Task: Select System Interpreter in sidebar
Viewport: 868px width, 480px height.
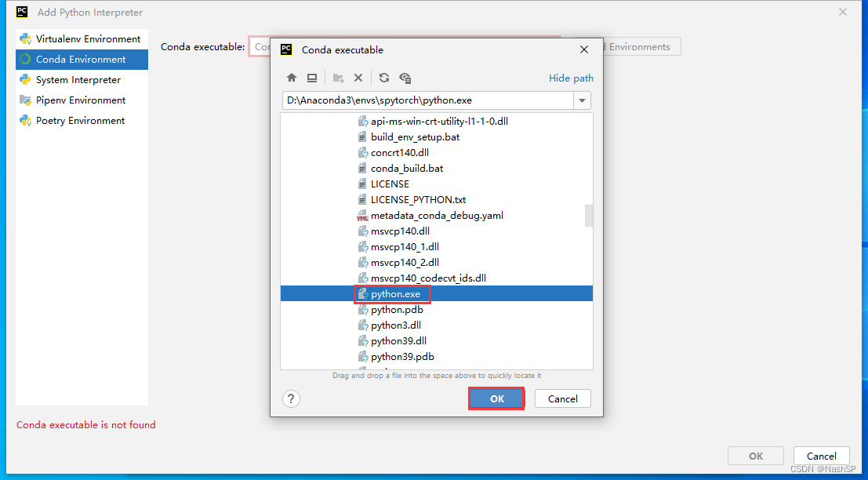Action: click(82, 80)
